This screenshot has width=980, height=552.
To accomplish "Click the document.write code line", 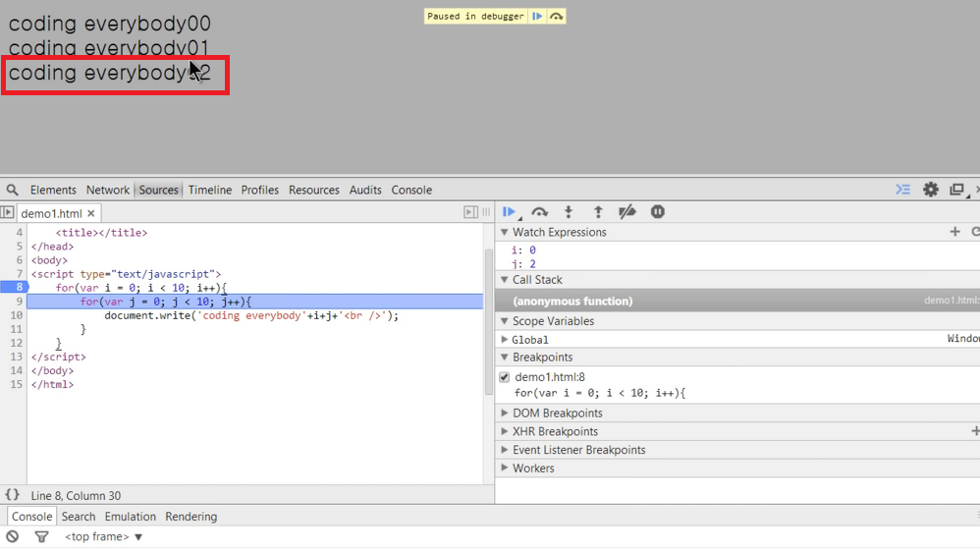I will (x=251, y=315).
